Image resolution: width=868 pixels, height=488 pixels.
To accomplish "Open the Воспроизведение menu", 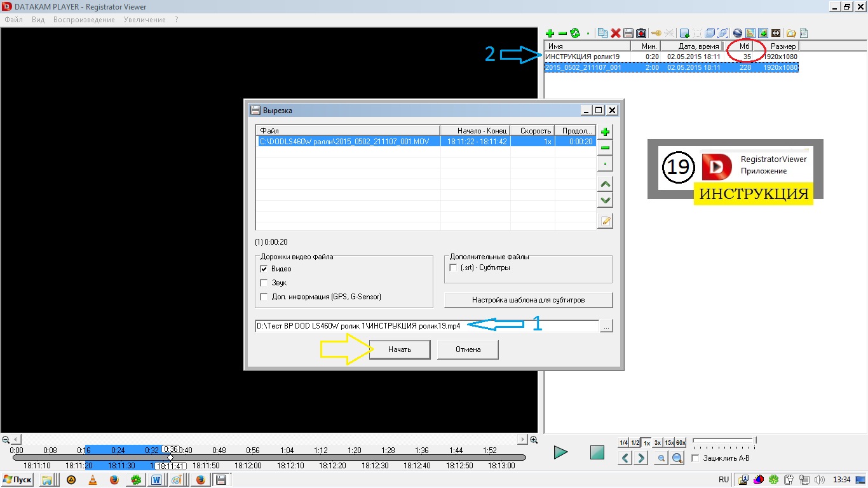I will click(x=84, y=20).
